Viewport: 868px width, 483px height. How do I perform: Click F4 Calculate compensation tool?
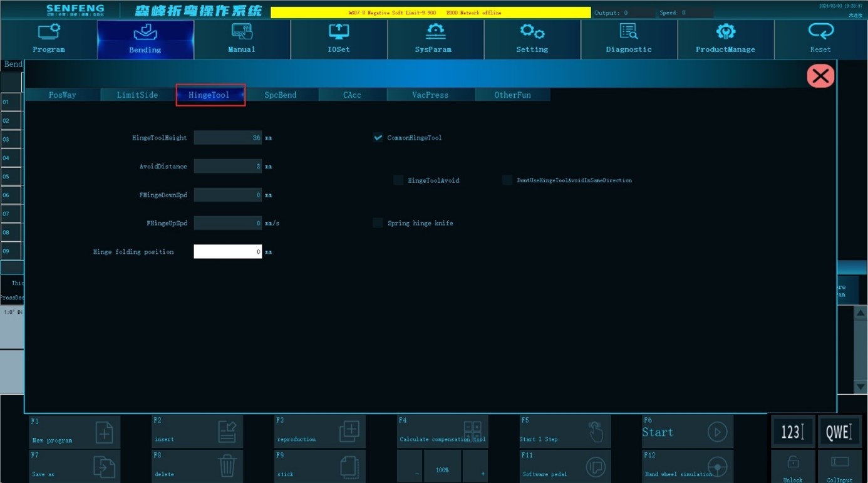click(x=442, y=432)
